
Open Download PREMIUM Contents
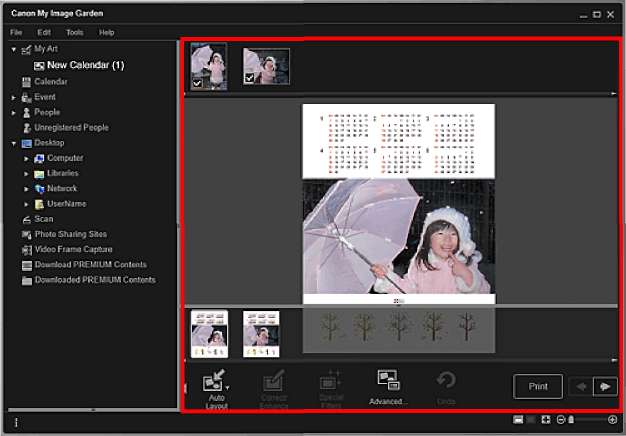tap(88, 265)
